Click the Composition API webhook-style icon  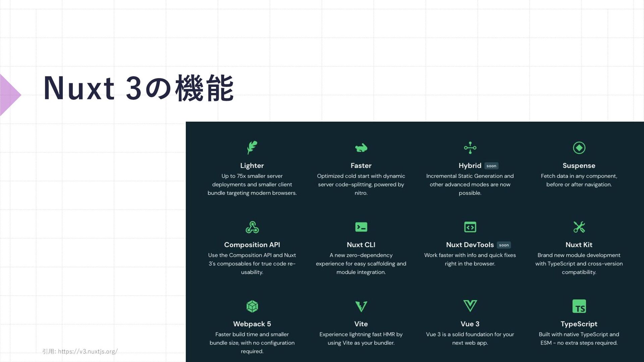coord(252,227)
